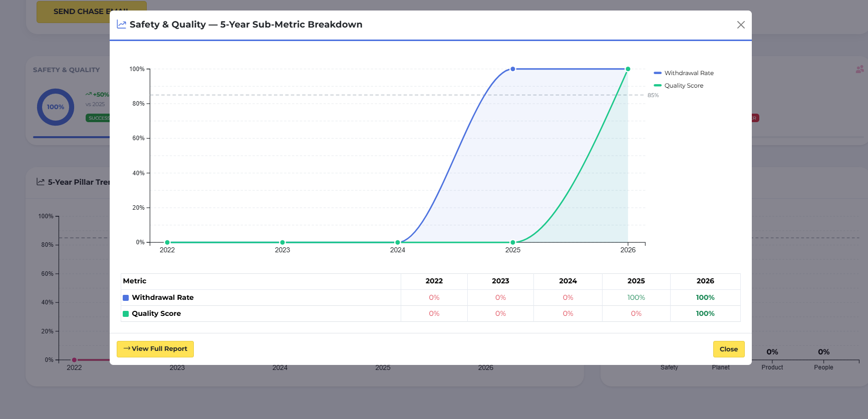Click the people icon in the top-right card
Image resolution: width=868 pixels, height=419 pixels.
(859, 70)
